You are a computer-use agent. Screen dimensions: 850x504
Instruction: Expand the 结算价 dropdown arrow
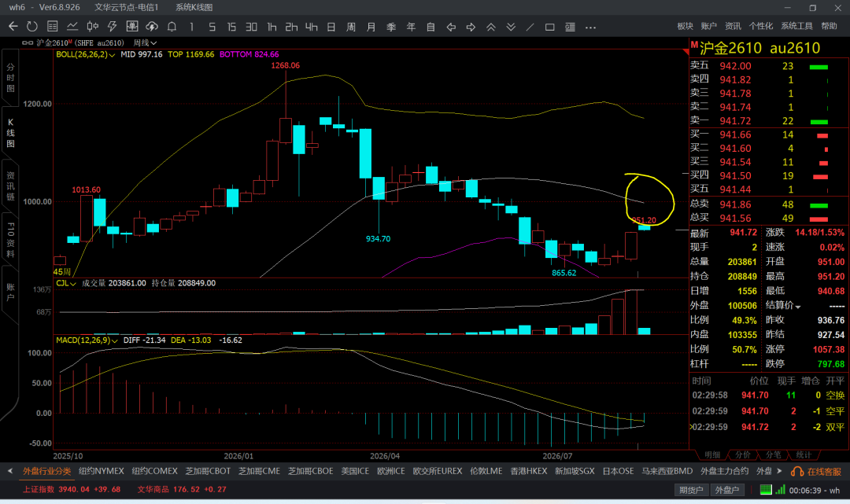797,307
